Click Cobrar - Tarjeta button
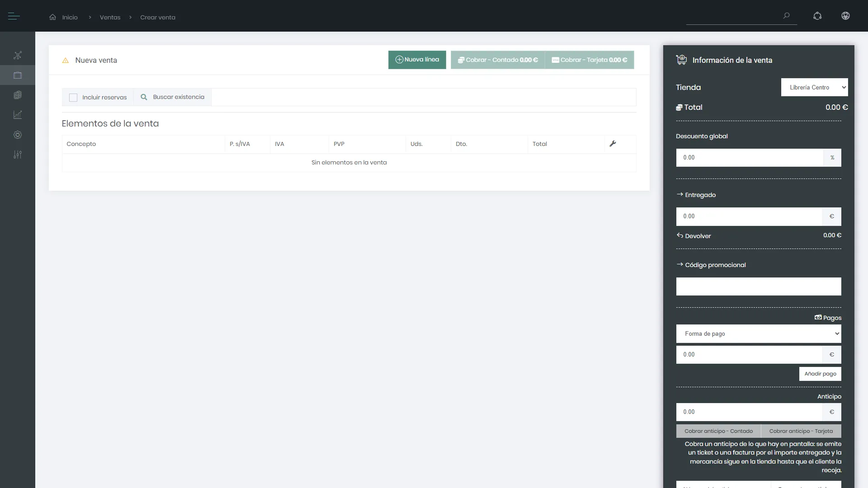Image resolution: width=868 pixels, height=488 pixels. tap(590, 60)
